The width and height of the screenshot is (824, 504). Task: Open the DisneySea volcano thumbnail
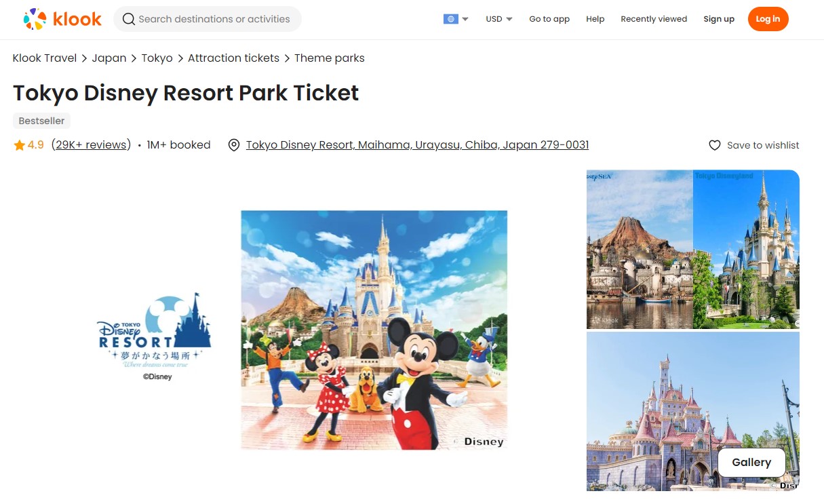pyautogui.click(x=640, y=249)
